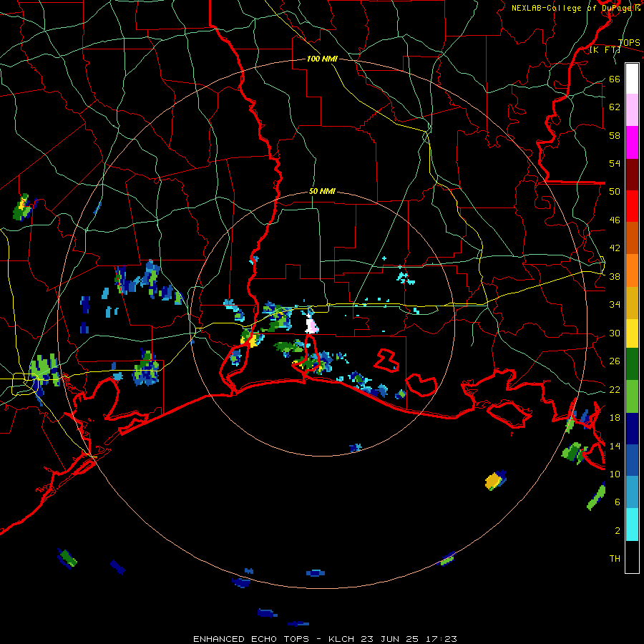The height and width of the screenshot is (644, 644).
Task: Click the 14 legend value
Action: [x=615, y=446]
